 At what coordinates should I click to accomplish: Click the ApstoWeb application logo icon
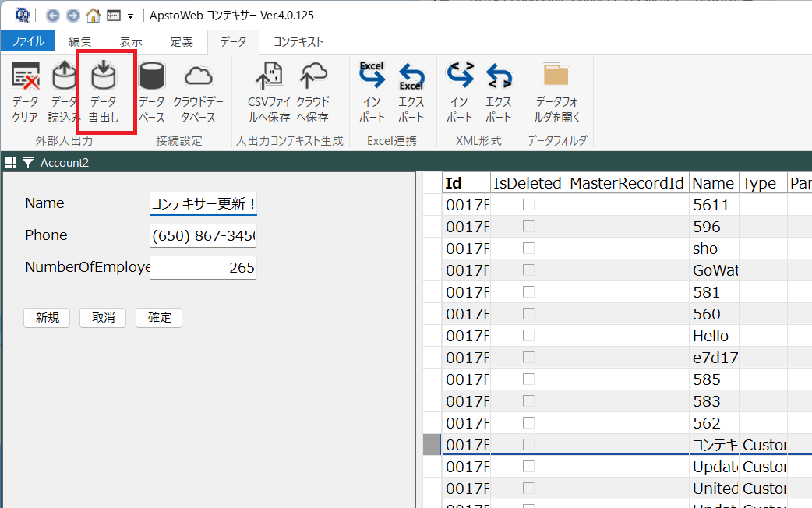click(x=23, y=16)
